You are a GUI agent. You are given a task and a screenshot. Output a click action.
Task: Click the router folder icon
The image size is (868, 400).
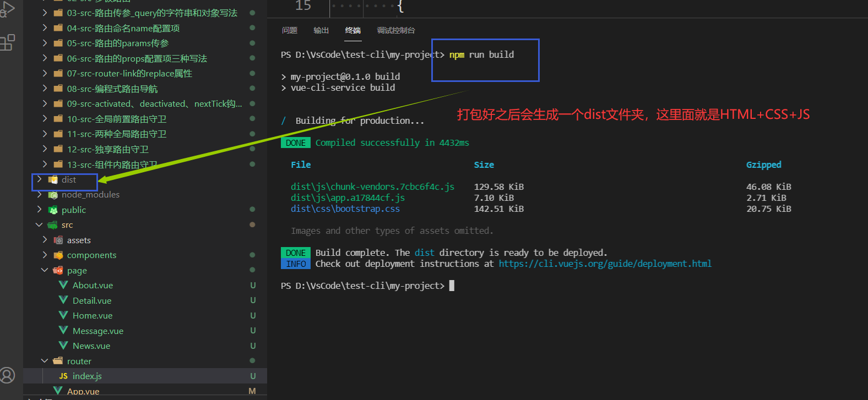point(58,361)
